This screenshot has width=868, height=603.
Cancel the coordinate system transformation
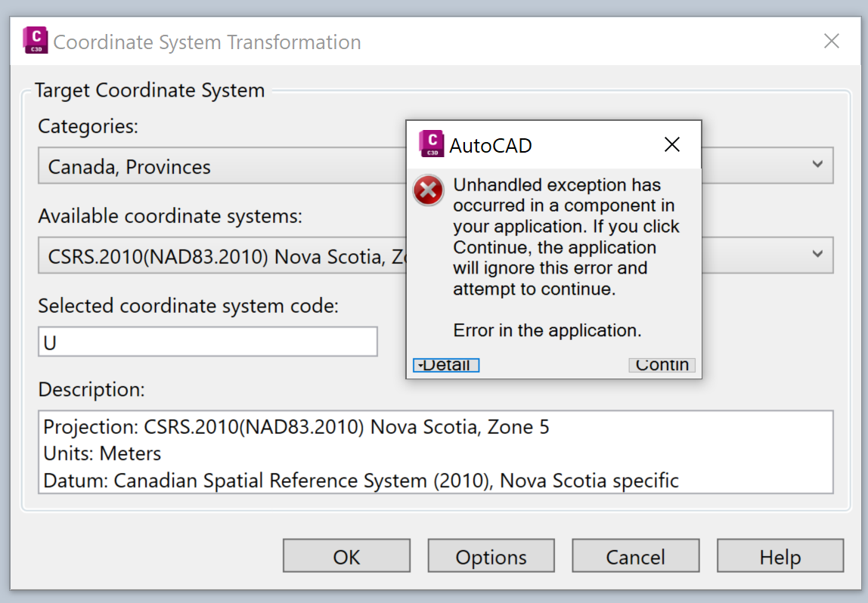[635, 556]
